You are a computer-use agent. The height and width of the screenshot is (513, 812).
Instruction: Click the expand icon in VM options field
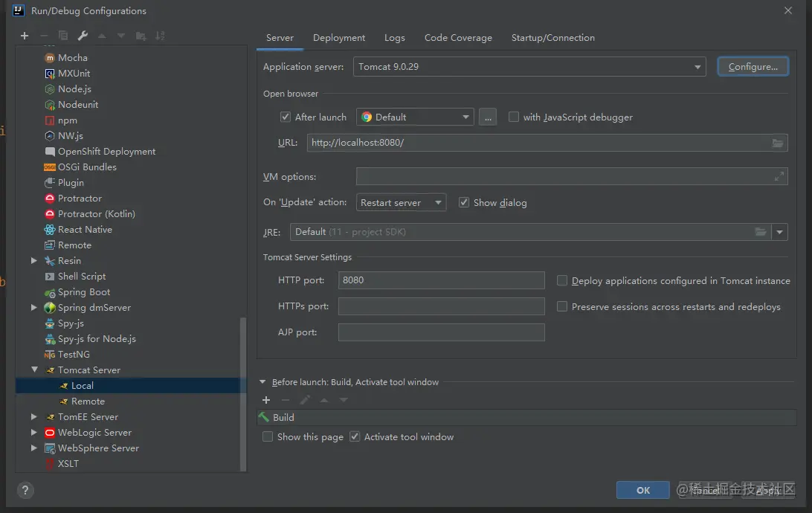coord(779,177)
